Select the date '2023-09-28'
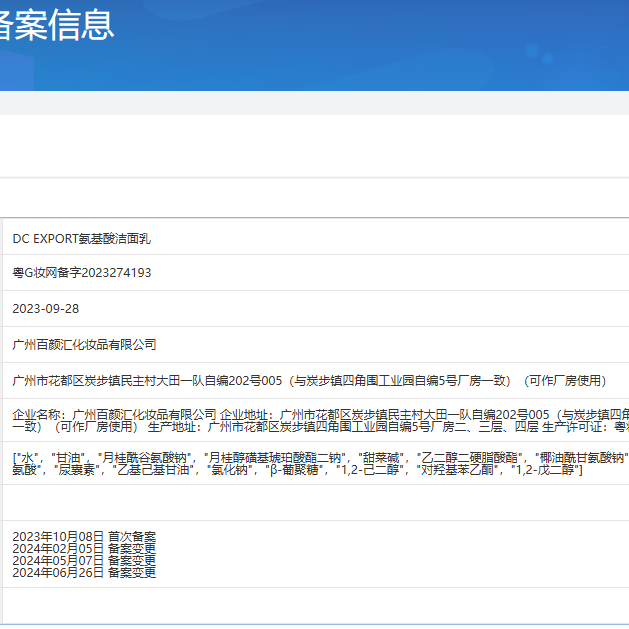Viewport: 629px width, 629px height. pyautogui.click(x=46, y=308)
